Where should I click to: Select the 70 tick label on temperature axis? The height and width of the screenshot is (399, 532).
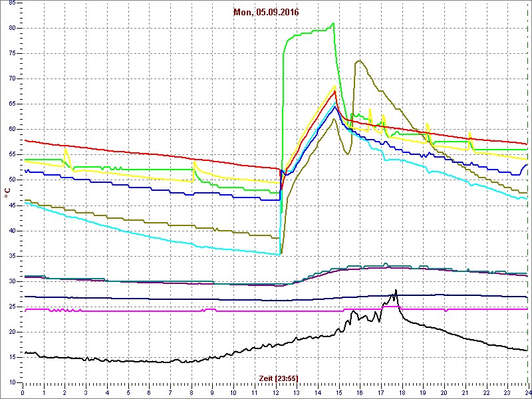tap(11, 78)
